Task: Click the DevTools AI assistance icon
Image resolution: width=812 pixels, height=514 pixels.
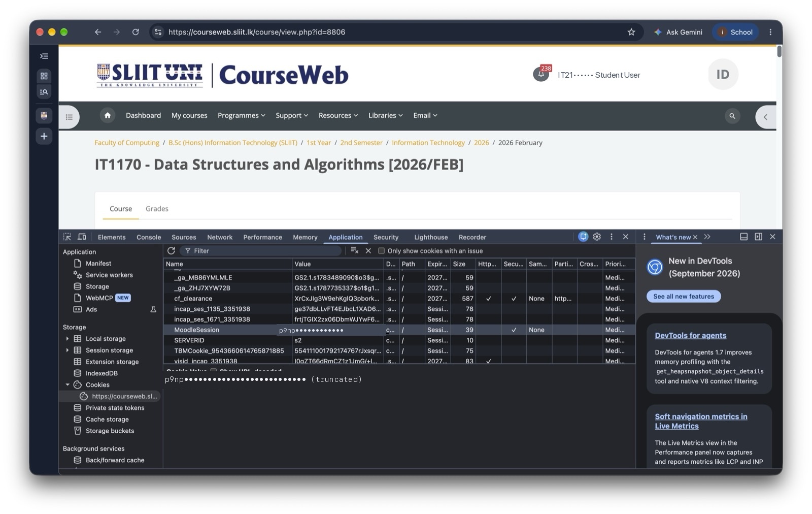Action: (x=583, y=237)
